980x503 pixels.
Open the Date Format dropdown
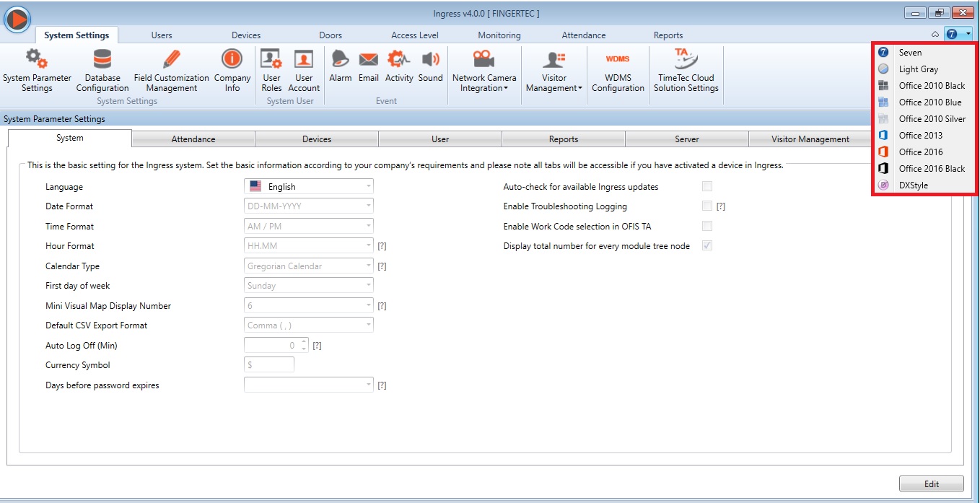click(x=309, y=206)
